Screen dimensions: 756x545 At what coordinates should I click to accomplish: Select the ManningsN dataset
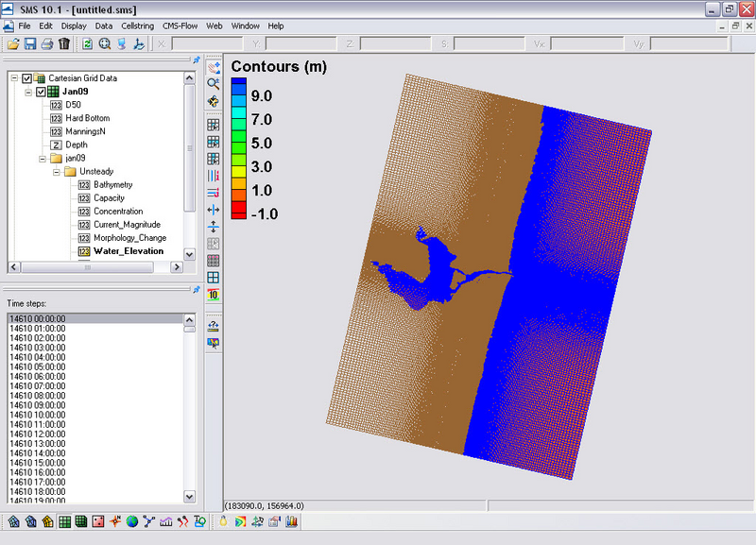pyautogui.click(x=85, y=131)
